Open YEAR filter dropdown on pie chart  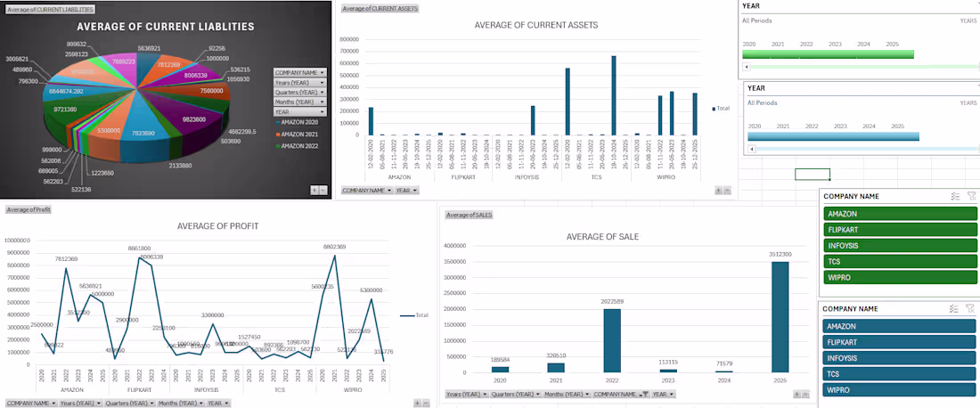coord(300,111)
